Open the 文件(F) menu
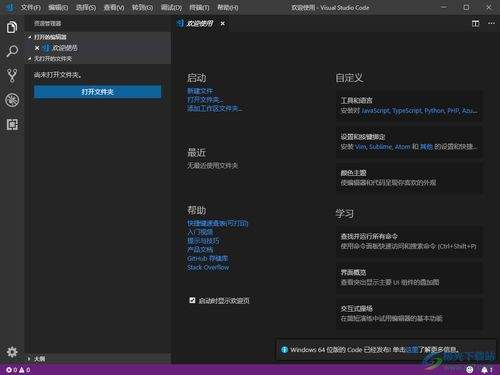500x375 pixels. tap(30, 7)
